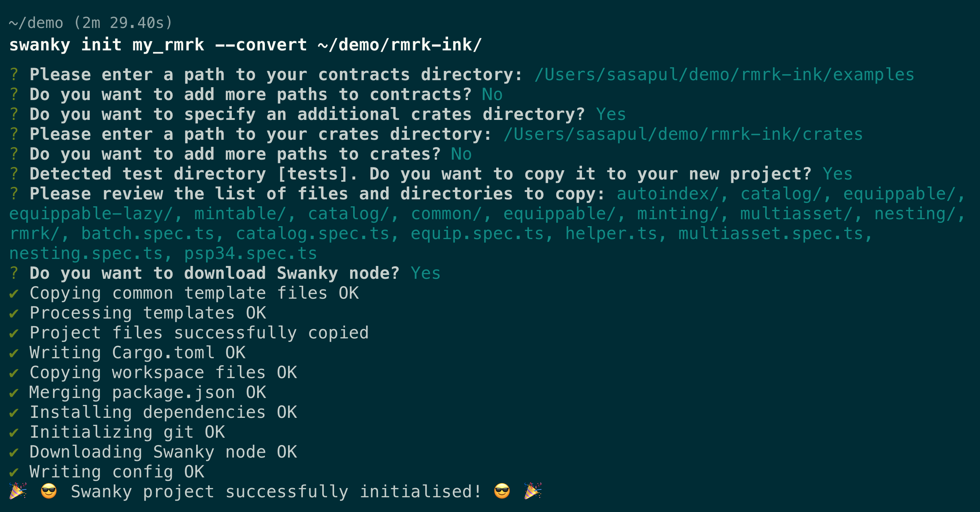Click the batch.spec.ts file name
This screenshot has height=512, width=980.
pos(148,234)
